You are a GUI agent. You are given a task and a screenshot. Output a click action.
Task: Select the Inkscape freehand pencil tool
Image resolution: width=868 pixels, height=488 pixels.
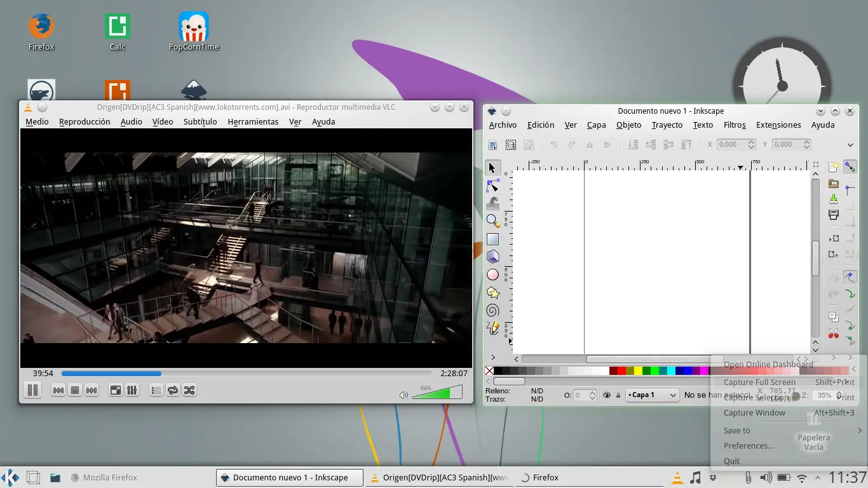point(492,329)
